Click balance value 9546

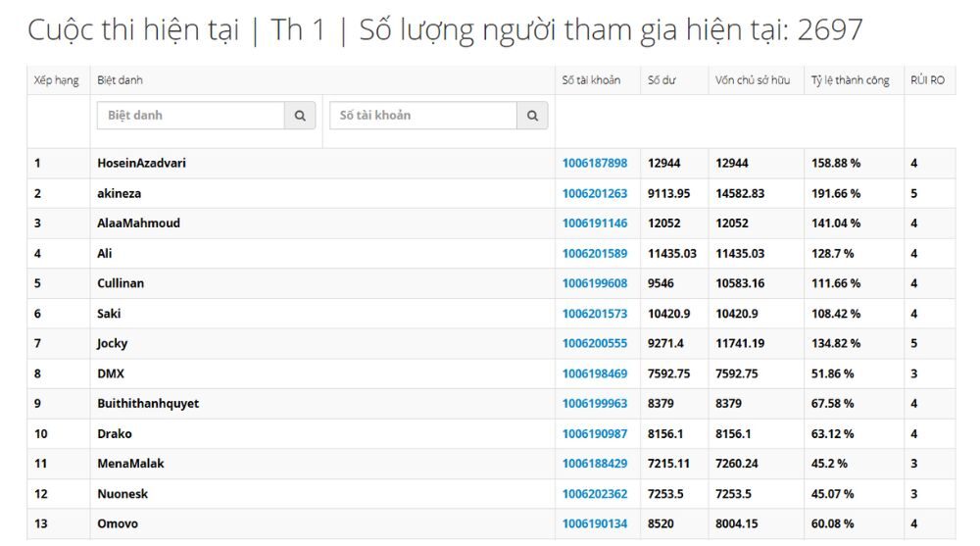coord(661,283)
